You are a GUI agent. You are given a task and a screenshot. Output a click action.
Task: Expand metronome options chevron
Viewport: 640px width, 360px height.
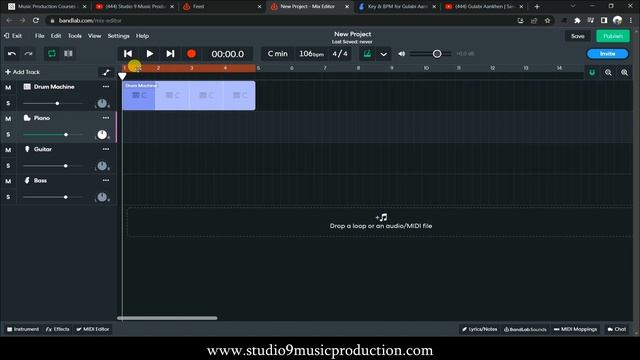point(384,54)
